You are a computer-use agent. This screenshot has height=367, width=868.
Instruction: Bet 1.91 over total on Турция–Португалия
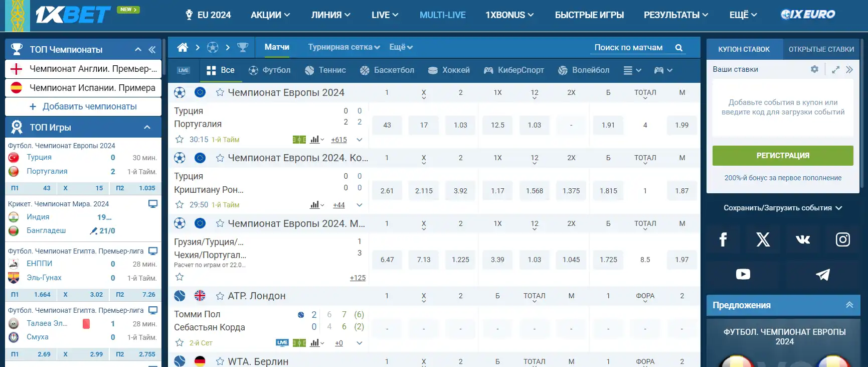[x=608, y=125]
